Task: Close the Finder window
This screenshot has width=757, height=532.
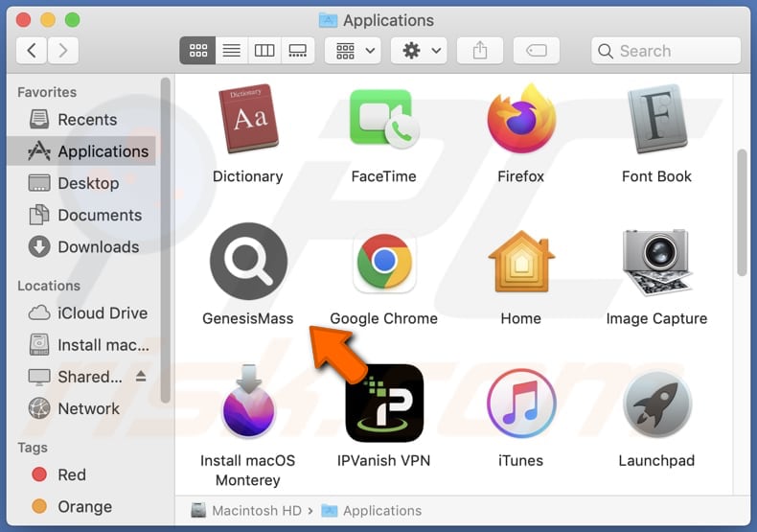Action: (23, 20)
